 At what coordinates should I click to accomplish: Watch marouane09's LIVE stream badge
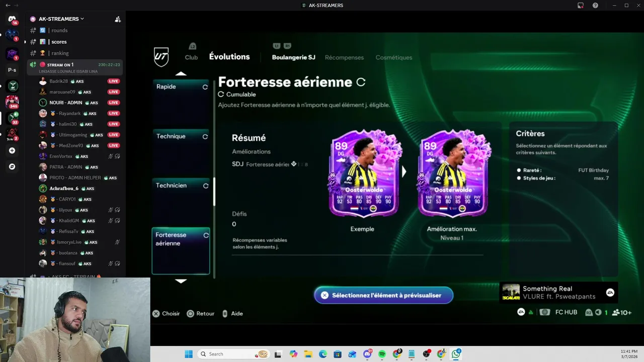[113, 92]
